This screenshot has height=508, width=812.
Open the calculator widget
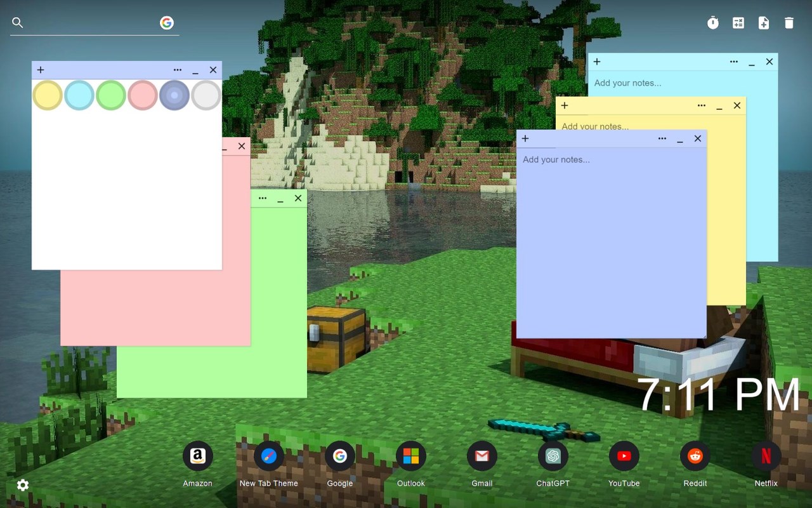(738, 23)
